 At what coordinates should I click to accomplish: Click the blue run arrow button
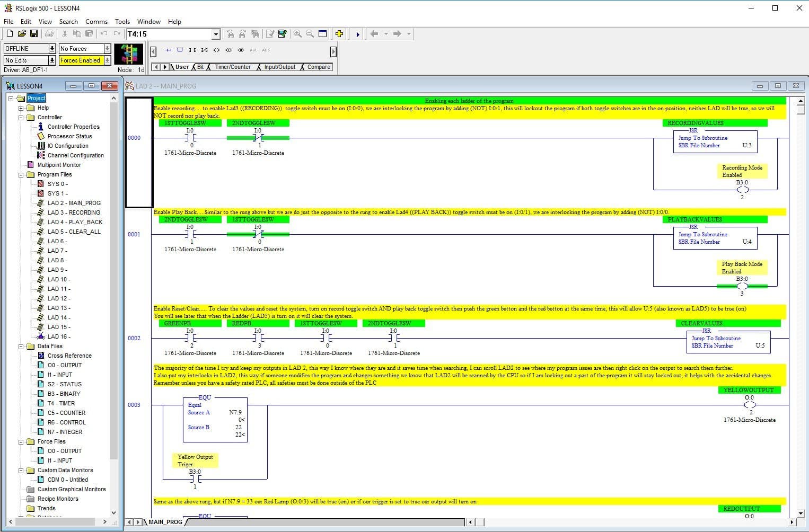(357, 33)
